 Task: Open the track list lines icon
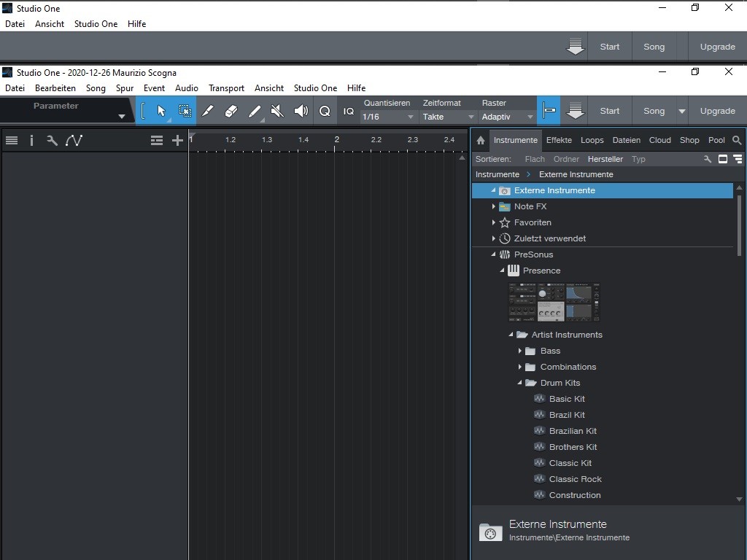click(12, 140)
